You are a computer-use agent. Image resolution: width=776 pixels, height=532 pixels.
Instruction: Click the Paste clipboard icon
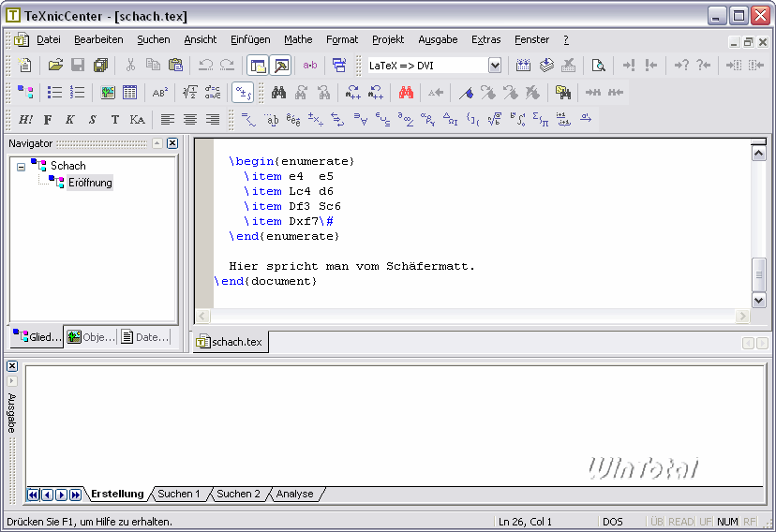tap(175, 66)
